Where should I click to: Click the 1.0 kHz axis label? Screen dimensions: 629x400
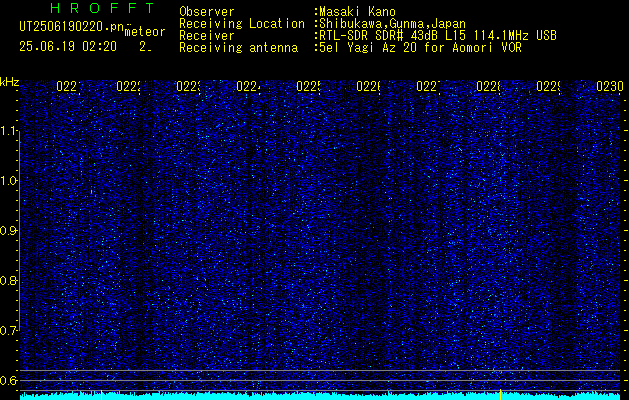[x=9, y=181]
